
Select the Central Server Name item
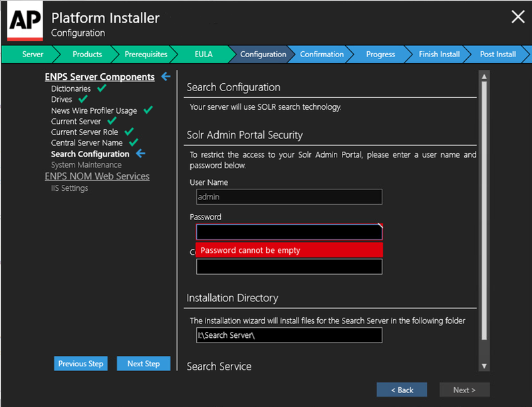pos(86,143)
